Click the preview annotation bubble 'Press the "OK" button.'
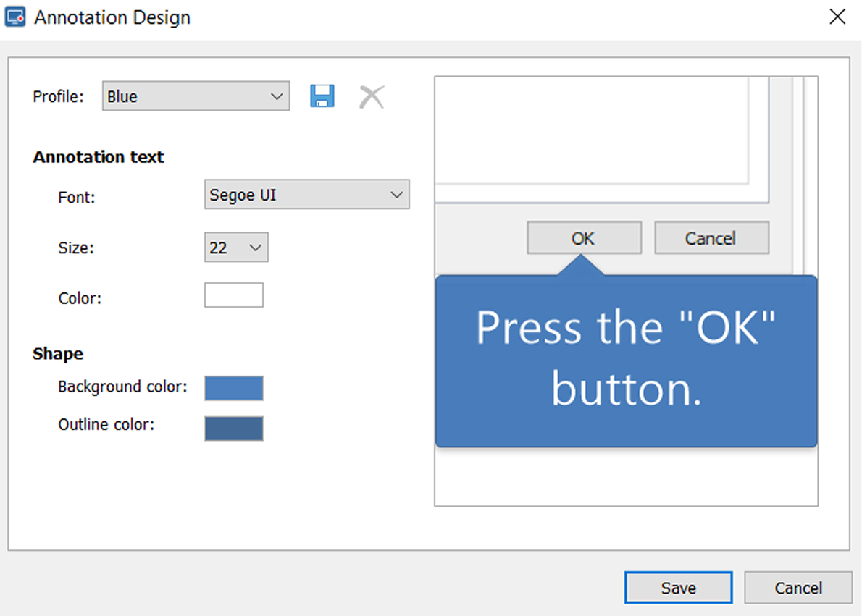Viewport: 862px width, 616px height. click(626, 360)
